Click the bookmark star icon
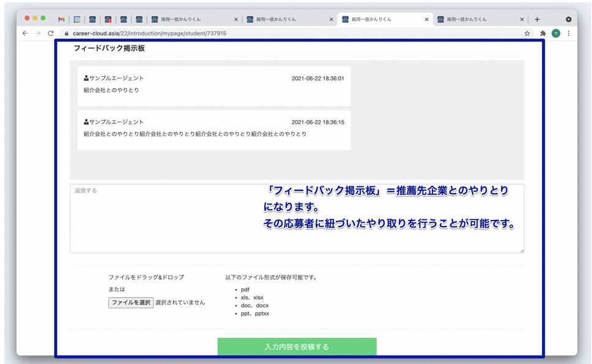 [x=527, y=34]
